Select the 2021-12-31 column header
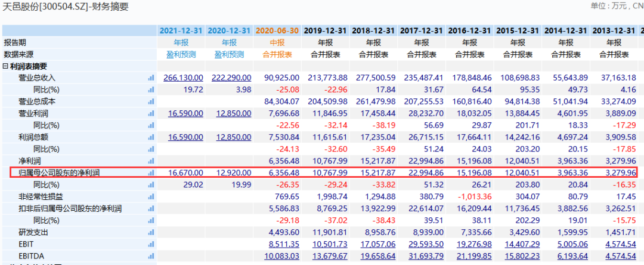This screenshot has height=265, width=644. click(x=181, y=31)
